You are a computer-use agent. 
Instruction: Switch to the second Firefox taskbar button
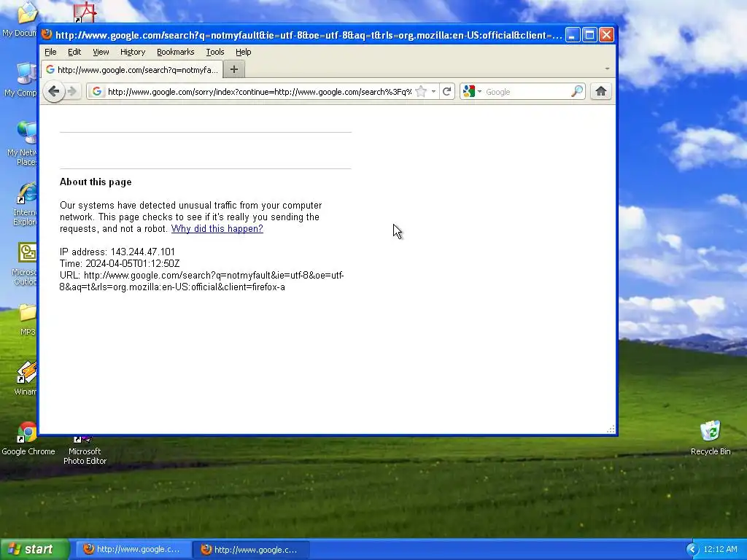(251, 549)
